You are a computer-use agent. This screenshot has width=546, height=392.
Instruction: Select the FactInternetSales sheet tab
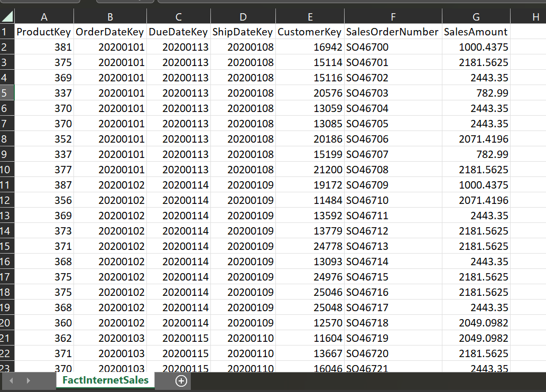105,380
